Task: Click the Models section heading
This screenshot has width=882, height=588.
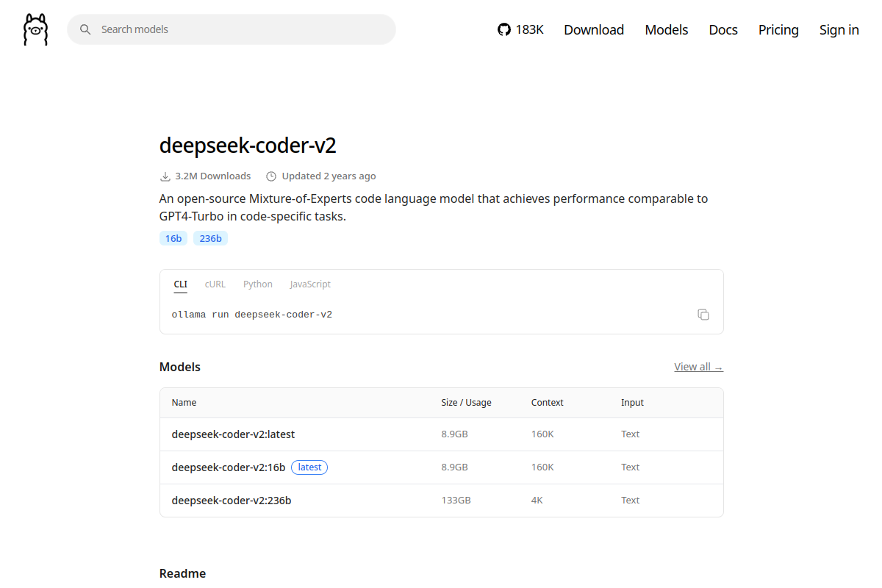Action: click(180, 367)
